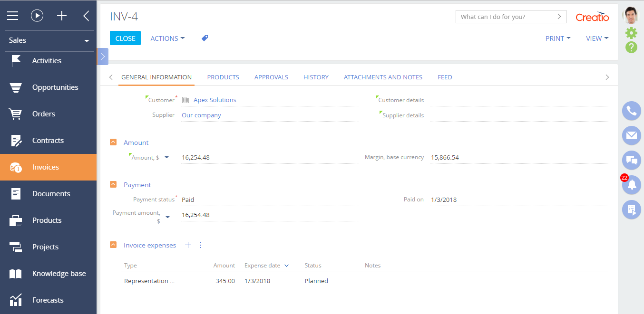Open the email panel

tap(632, 136)
